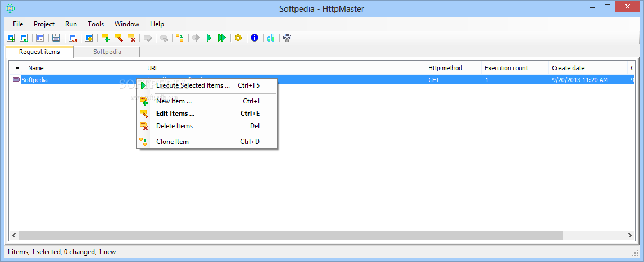Click the New project toolbar icon
Viewport: 644px width, 262px height.
11,38
